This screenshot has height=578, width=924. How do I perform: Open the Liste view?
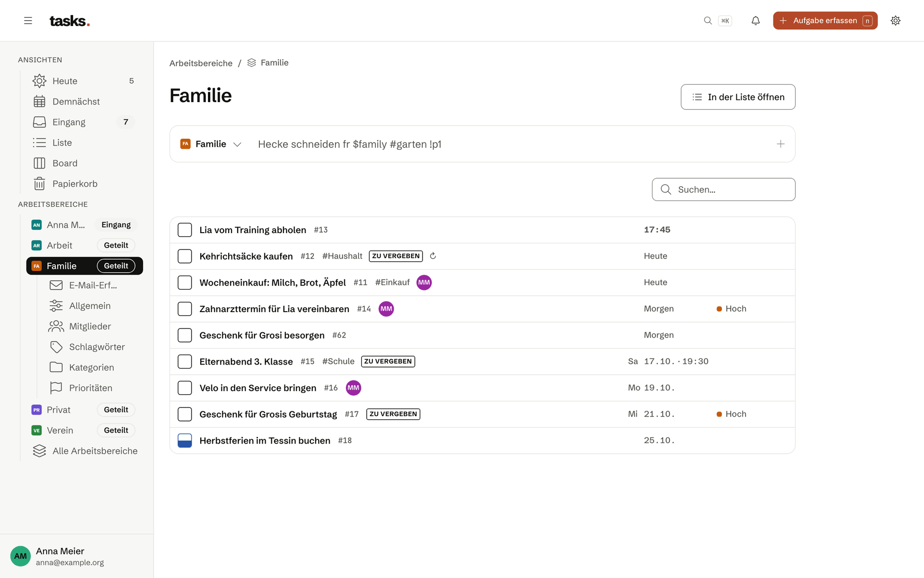coord(83,143)
